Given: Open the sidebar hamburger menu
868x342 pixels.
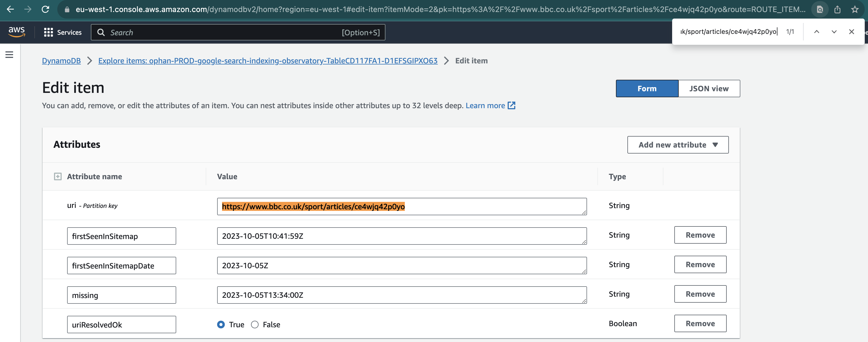Looking at the screenshot, I should point(9,54).
